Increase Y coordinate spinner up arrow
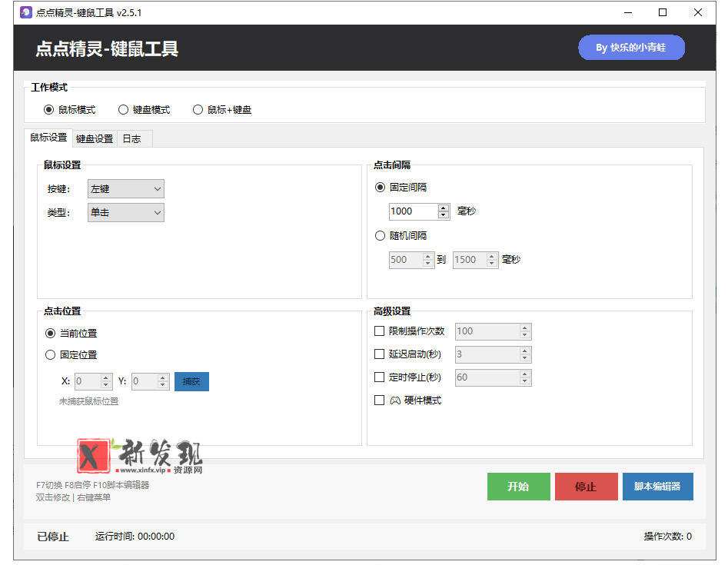Screen dimensions: 728x565 click(x=163, y=378)
